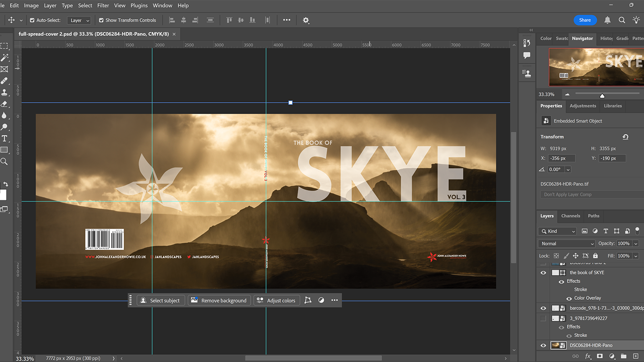Screen dimensions: 644x362
Task: Select the Magic Wand tool
Action: tap(5, 58)
